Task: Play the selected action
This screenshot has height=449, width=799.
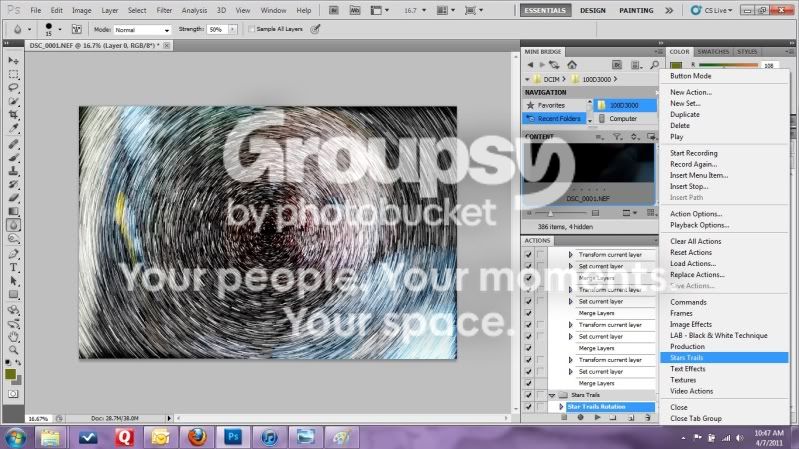Action: click(597, 417)
